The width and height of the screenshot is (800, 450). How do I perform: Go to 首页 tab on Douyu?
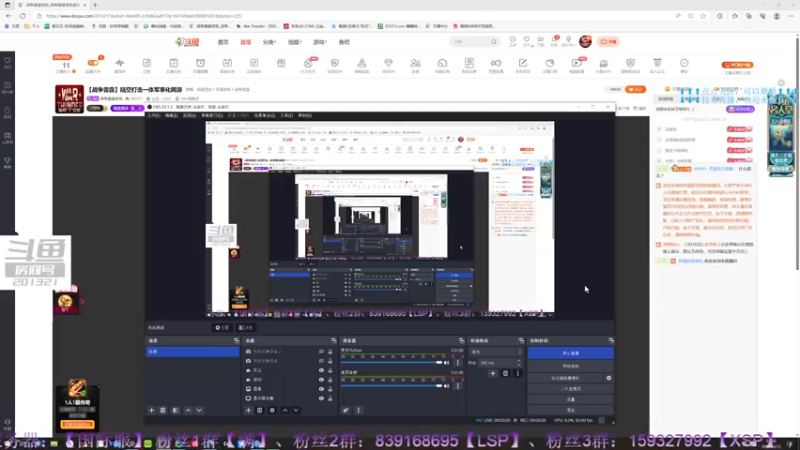click(x=223, y=42)
